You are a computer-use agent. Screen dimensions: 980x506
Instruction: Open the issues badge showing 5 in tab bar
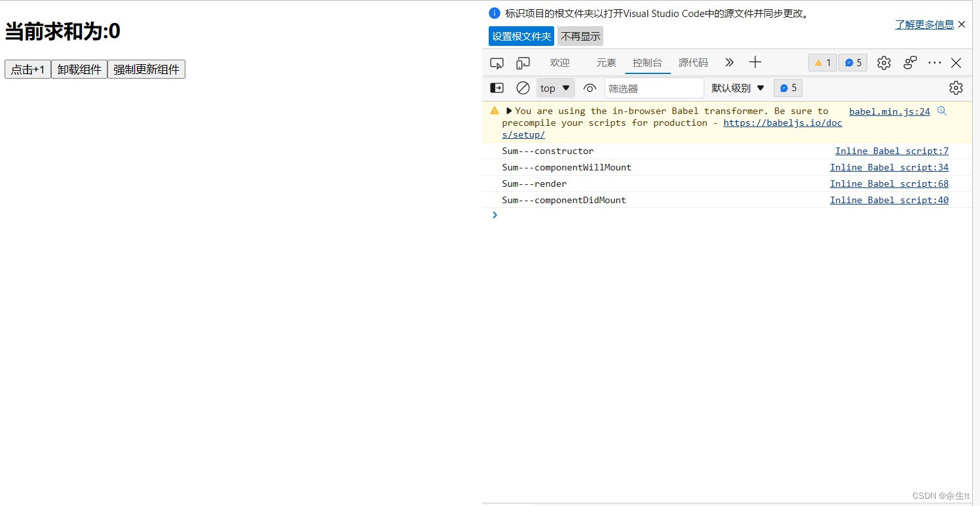pos(853,63)
